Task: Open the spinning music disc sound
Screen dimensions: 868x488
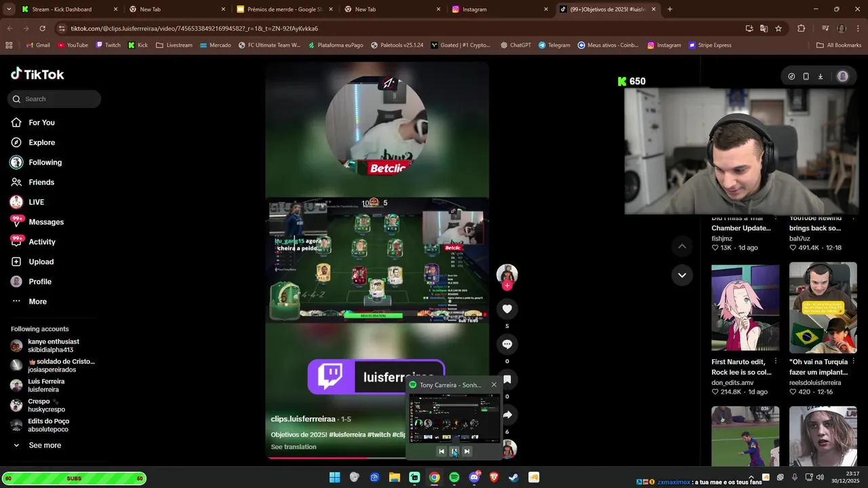Action: [509, 449]
